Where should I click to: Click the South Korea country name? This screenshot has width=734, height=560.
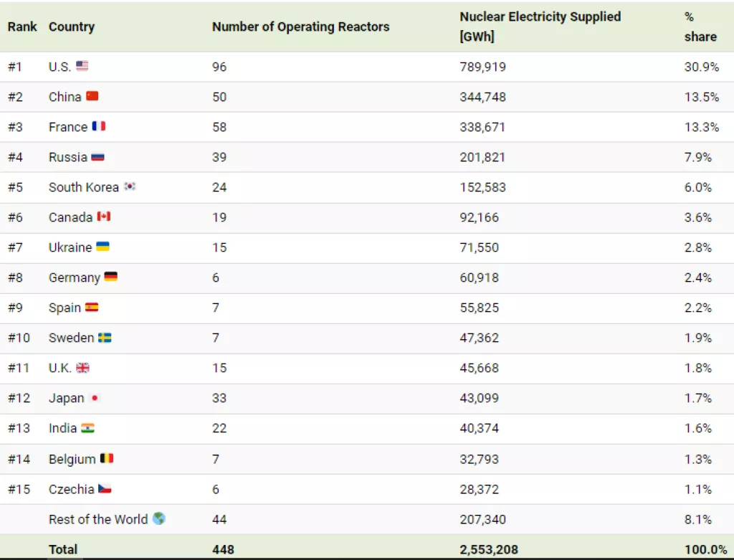[x=83, y=187]
